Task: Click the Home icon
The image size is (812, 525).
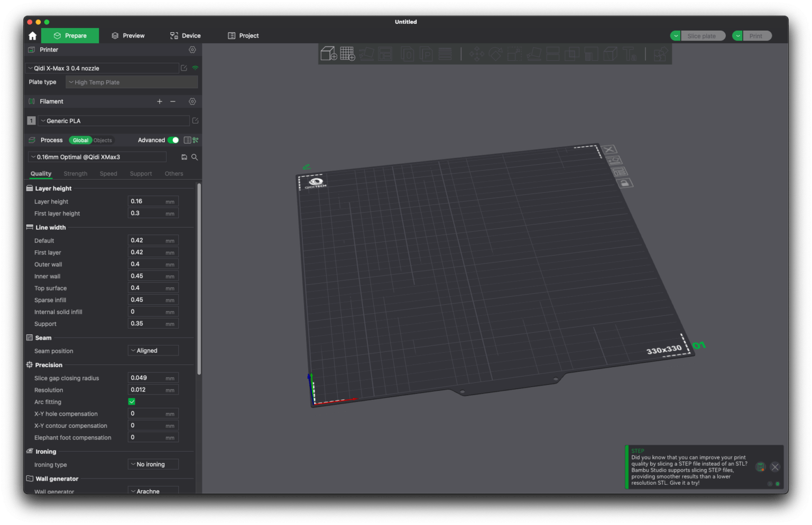Action: coord(33,36)
